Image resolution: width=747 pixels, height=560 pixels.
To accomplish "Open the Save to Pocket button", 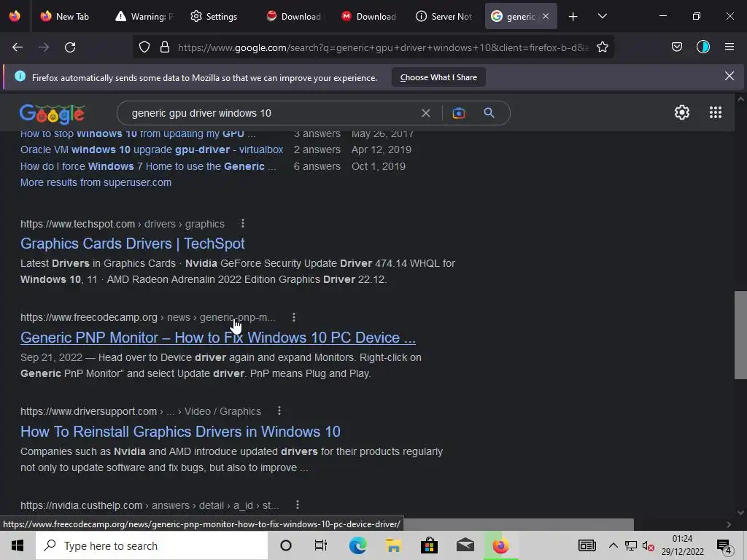I will tap(676, 47).
